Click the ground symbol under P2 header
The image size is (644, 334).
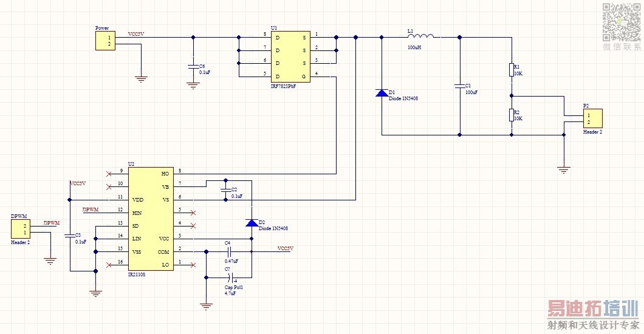(564, 170)
